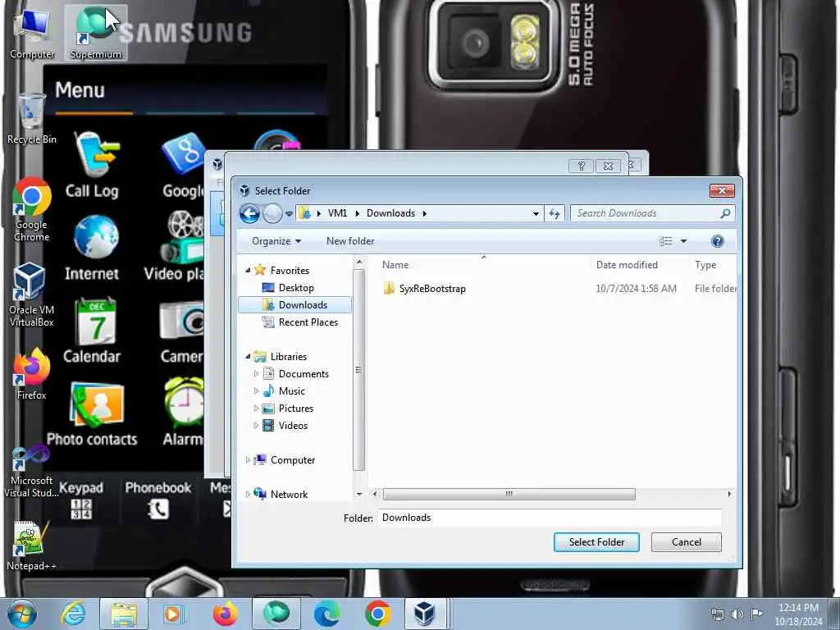Expand the Videos library node

(256, 426)
